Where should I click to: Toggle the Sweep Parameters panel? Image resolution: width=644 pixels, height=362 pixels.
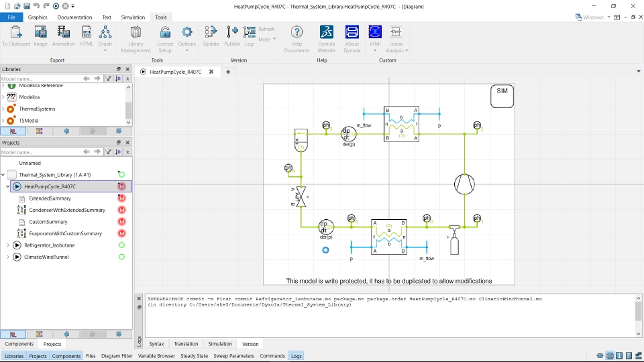tap(233, 356)
